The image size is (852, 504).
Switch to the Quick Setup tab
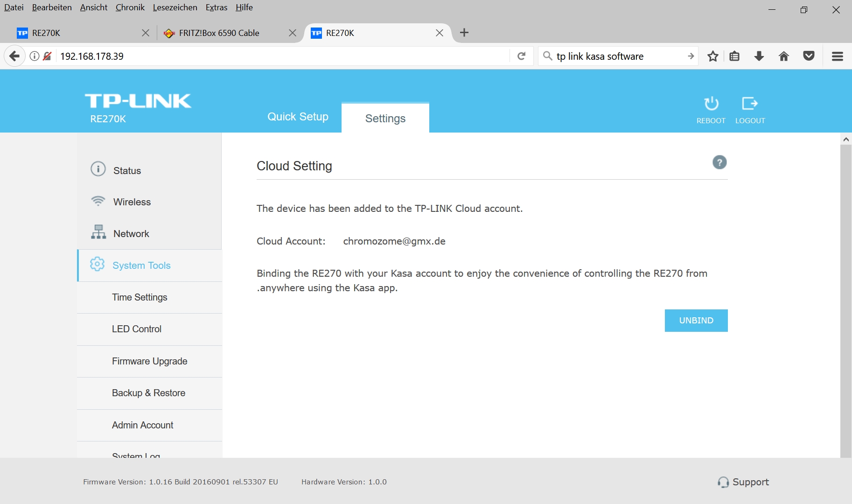(x=298, y=117)
